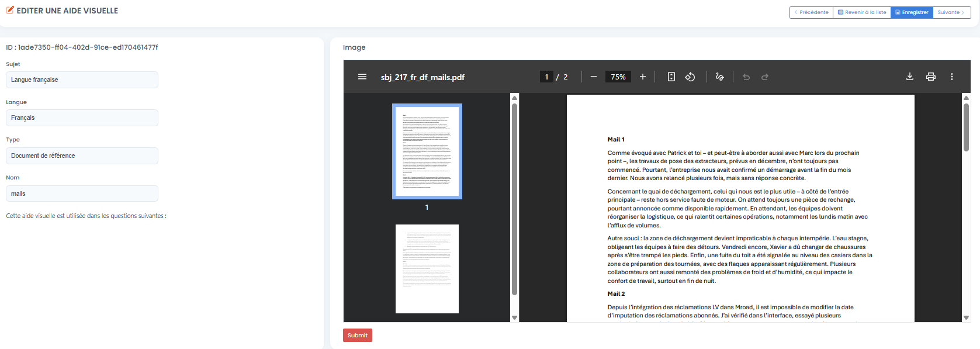Select page 1 thumbnail

427,151
